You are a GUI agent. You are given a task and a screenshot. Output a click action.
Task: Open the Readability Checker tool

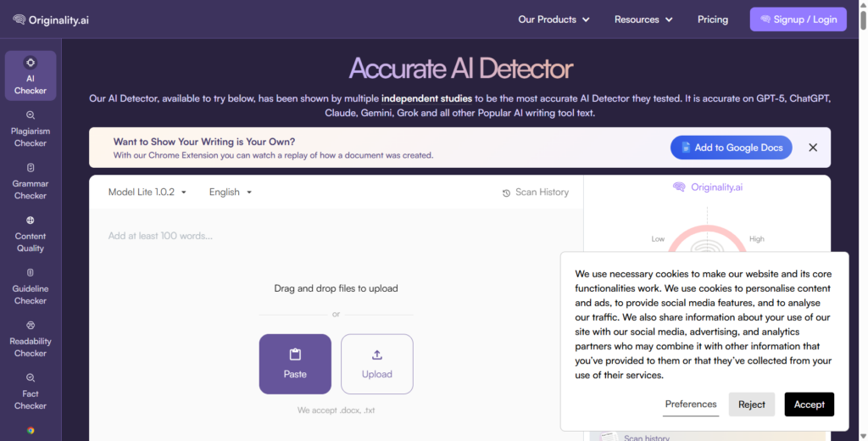(31, 339)
